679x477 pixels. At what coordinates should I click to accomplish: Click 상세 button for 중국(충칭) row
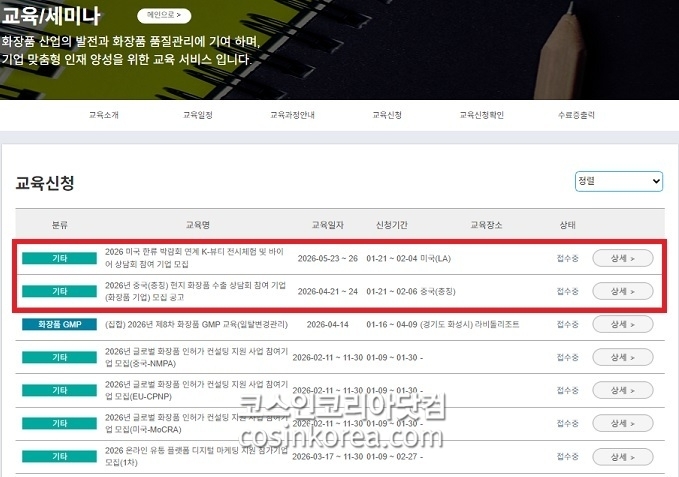click(x=623, y=291)
